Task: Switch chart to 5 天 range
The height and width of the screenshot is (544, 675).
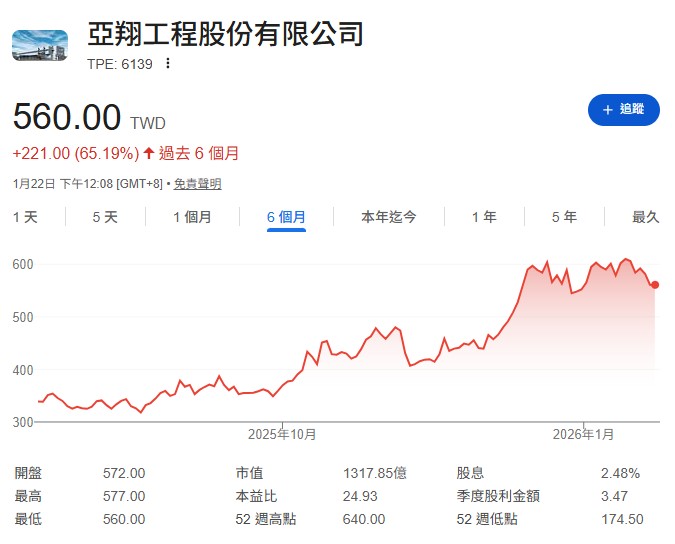Action: pyautogui.click(x=105, y=217)
